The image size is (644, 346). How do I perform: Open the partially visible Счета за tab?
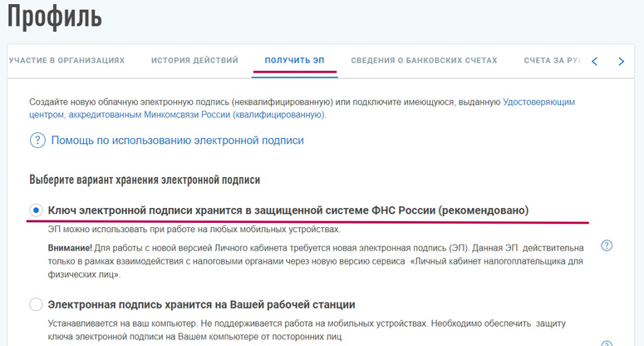coord(553,61)
